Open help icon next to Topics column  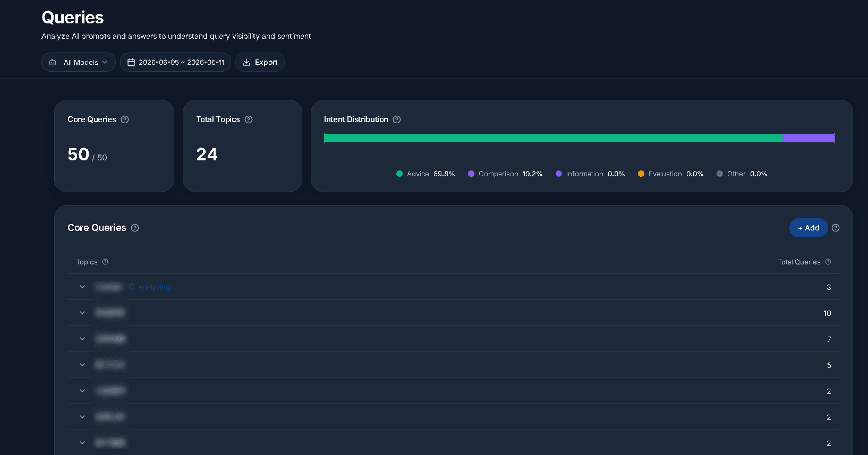[x=105, y=262]
